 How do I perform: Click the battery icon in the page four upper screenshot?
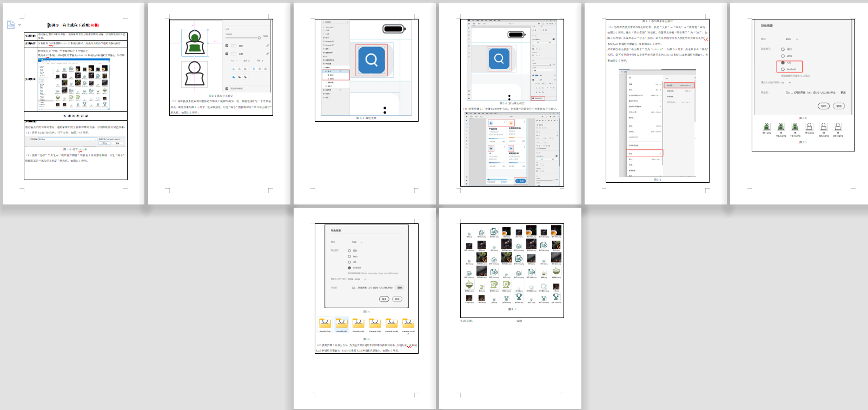[x=516, y=35]
